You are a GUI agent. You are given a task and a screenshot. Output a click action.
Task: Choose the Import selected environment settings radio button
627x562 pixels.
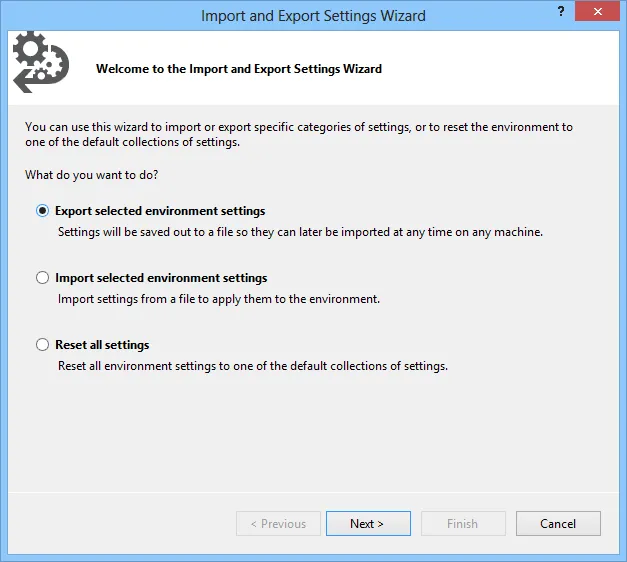coord(42,278)
